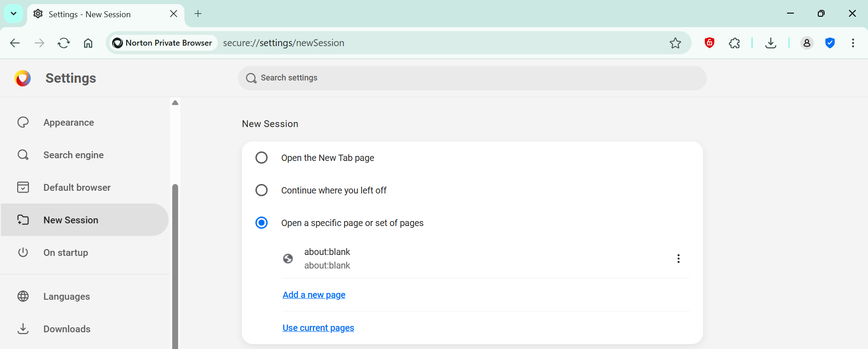This screenshot has width=868, height=349.
Task: Reload the page with refresh icon
Action: pyautogui.click(x=64, y=43)
